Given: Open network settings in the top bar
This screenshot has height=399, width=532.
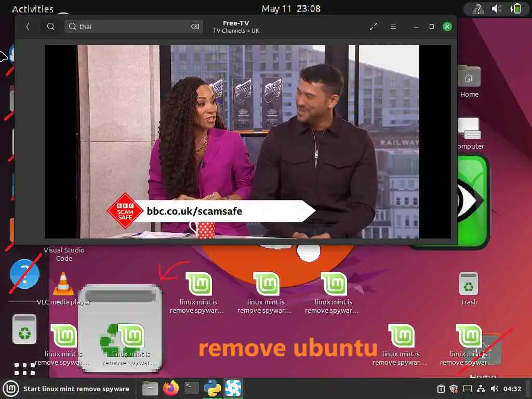Looking at the screenshot, I should coord(478,8).
